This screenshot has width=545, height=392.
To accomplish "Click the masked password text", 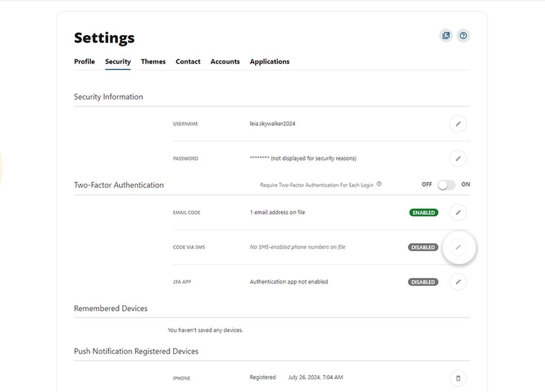I will [x=303, y=158].
